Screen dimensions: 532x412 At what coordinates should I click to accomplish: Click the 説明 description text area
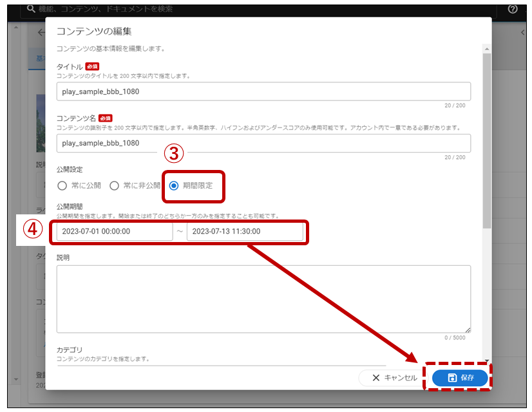click(x=263, y=299)
